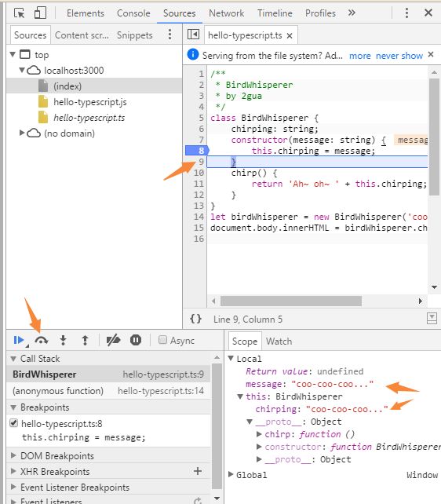Expand the (no domain) tree node
441x504 pixels.
[x=22, y=133]
